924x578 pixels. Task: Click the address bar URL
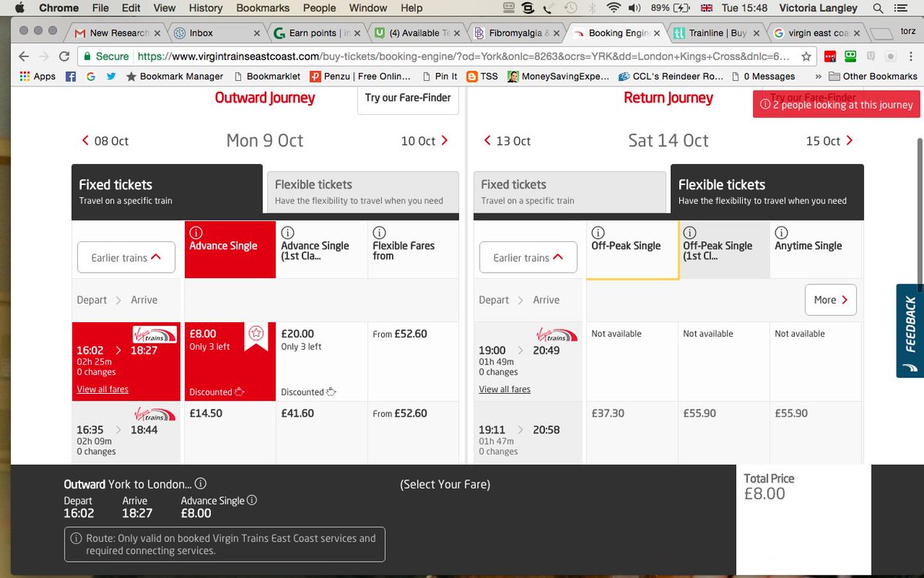(x=462, y=56)
